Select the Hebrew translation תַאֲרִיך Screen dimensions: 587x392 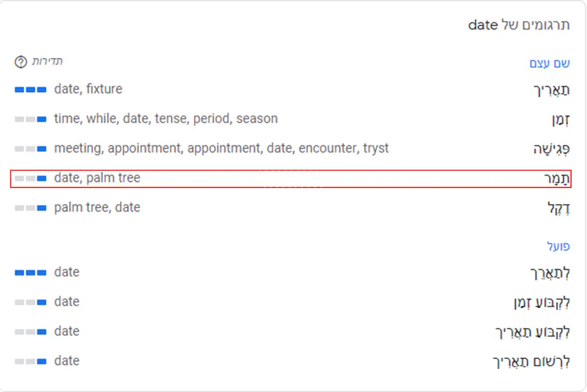551,90
